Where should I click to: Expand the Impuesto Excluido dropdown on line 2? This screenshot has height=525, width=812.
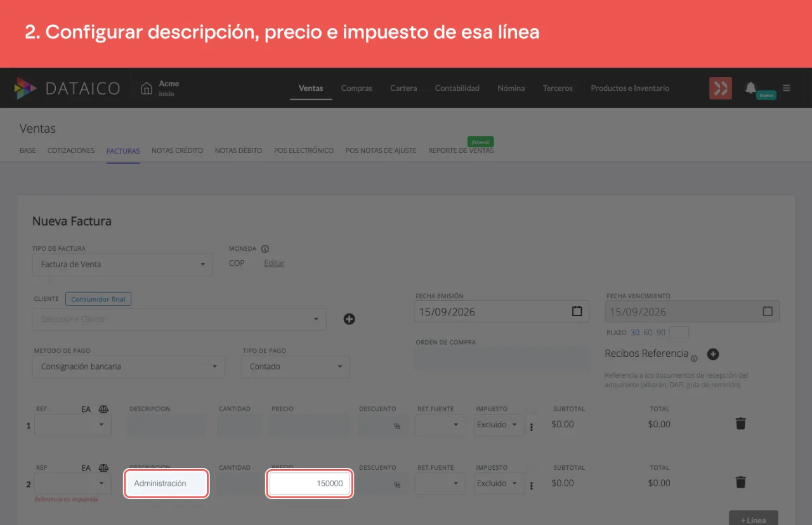point(499,484)
